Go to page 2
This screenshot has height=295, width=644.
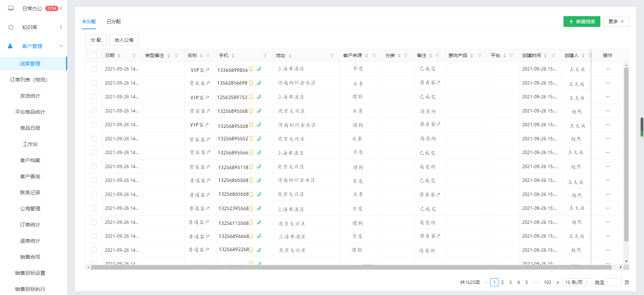pos(502,283)
